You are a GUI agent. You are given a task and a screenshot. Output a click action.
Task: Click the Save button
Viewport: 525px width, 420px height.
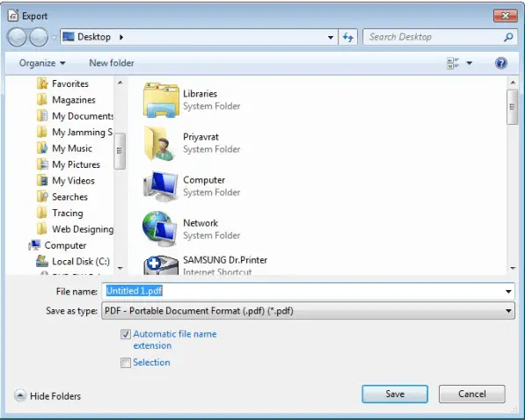click(x=395, y=394)
